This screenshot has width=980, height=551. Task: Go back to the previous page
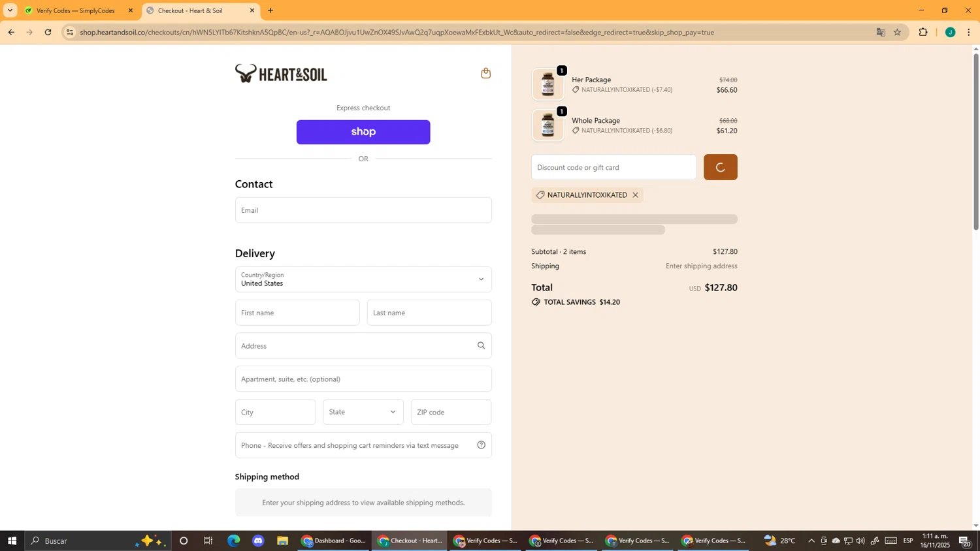coord(11,32)
